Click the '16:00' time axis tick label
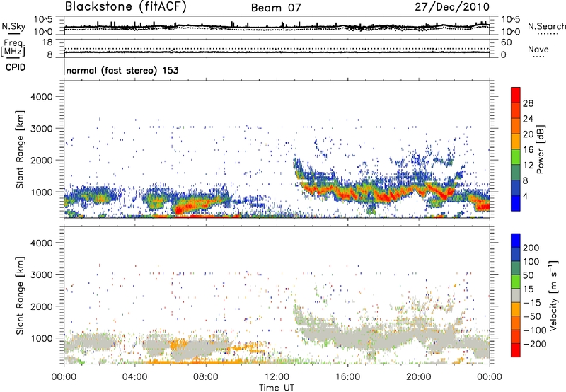This screenshot has height=392, width=566. coord(347,377)
